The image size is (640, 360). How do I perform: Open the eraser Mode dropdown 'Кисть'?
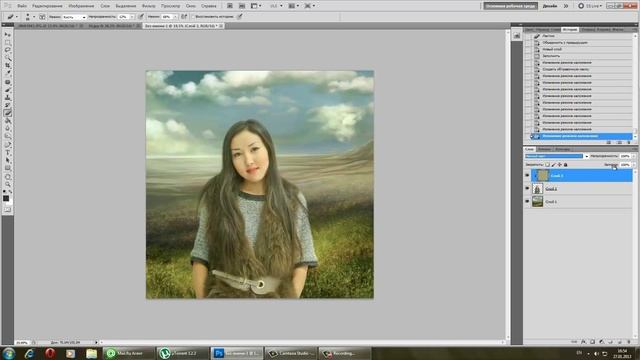tap(74, 17)
